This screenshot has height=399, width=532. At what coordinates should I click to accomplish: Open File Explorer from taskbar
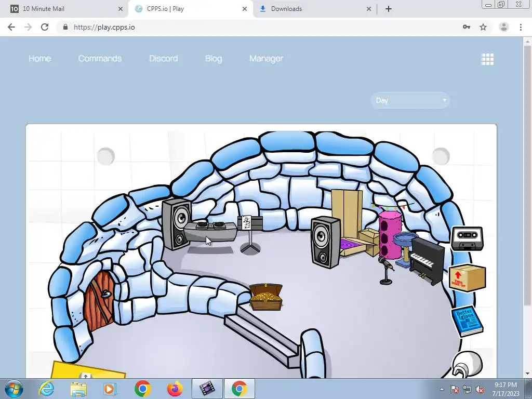(78, 389)
